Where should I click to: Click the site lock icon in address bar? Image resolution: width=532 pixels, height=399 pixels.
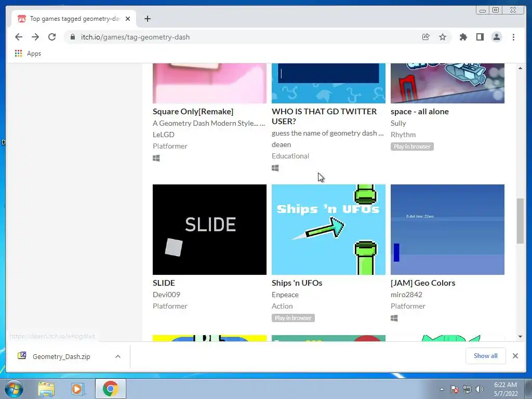pos(73,37)
